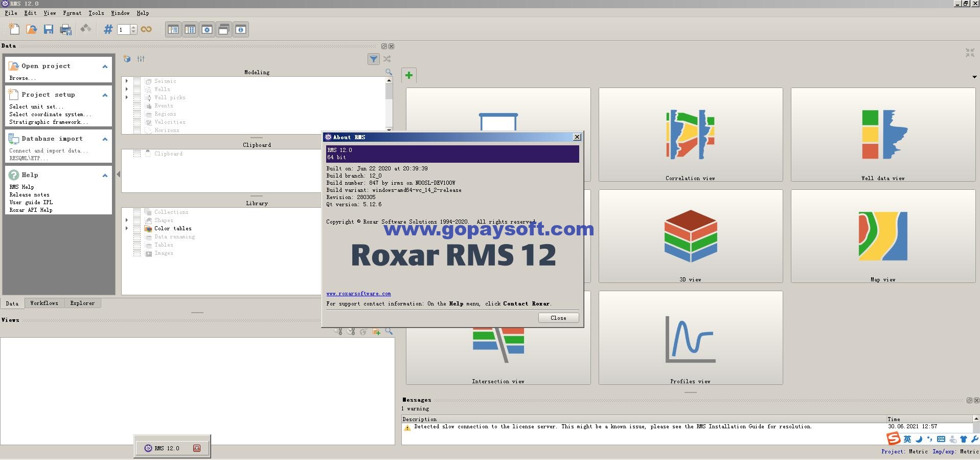The image size is (980, 460).
Task: Expand the Color tables tree node
Action: pyautogui.click(x=127, y=228)
